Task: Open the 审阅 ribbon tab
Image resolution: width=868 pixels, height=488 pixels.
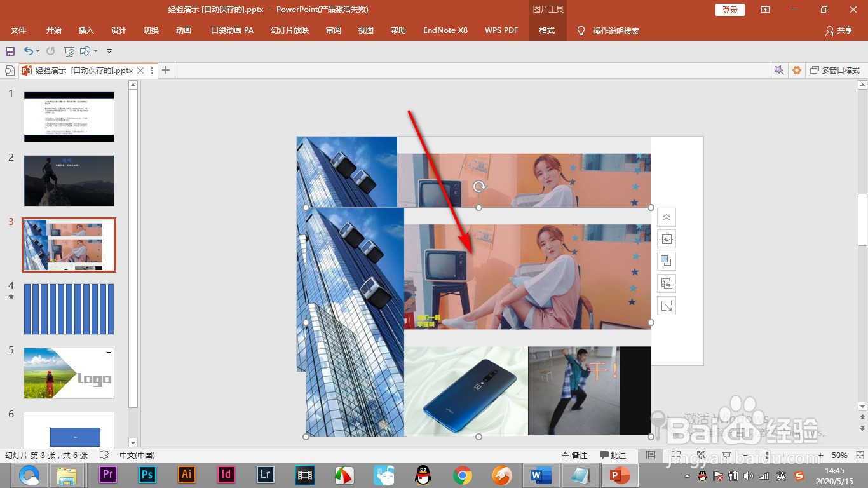Action: coord(334,30)
